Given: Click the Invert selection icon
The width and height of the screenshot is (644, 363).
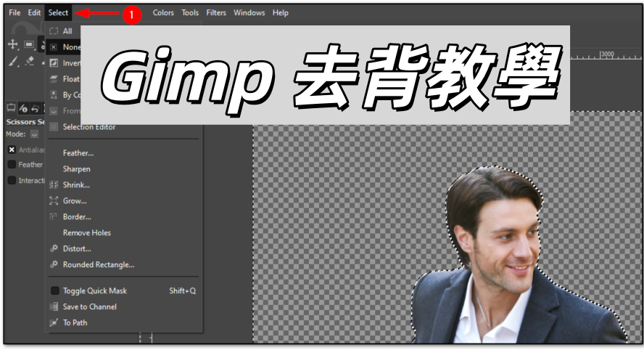Looking at the screenshot, I should pyautogui.click(x=54, y=63).
